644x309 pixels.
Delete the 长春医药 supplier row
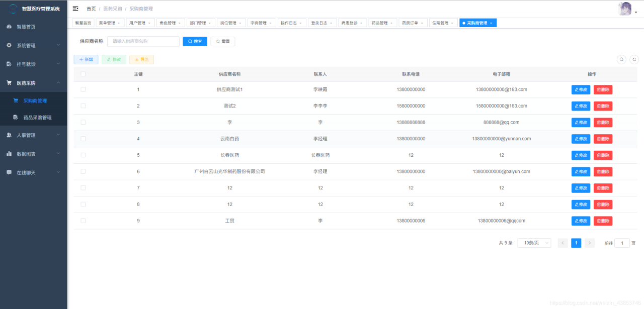(603, 155)
